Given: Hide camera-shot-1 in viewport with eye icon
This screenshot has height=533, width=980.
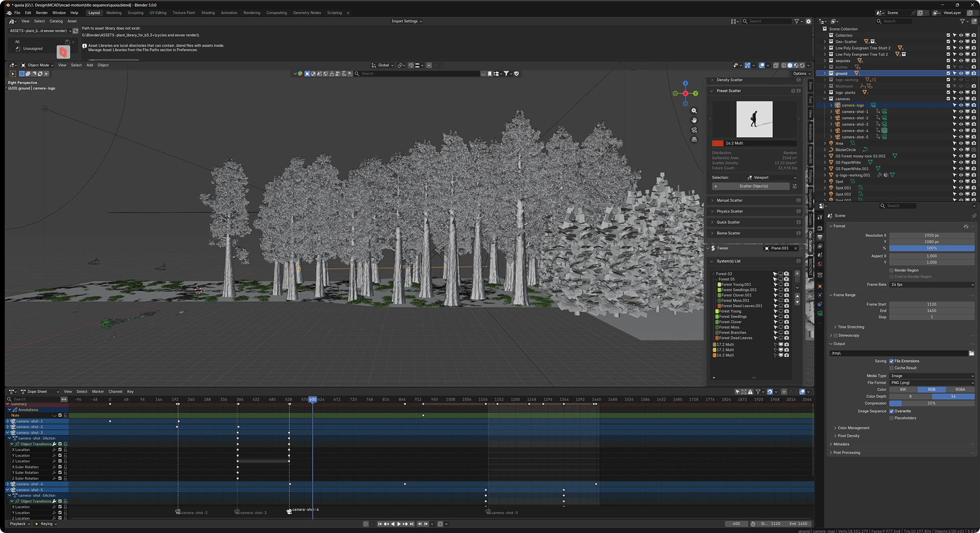Looking at the screenshot, I should tap(961, 112).
